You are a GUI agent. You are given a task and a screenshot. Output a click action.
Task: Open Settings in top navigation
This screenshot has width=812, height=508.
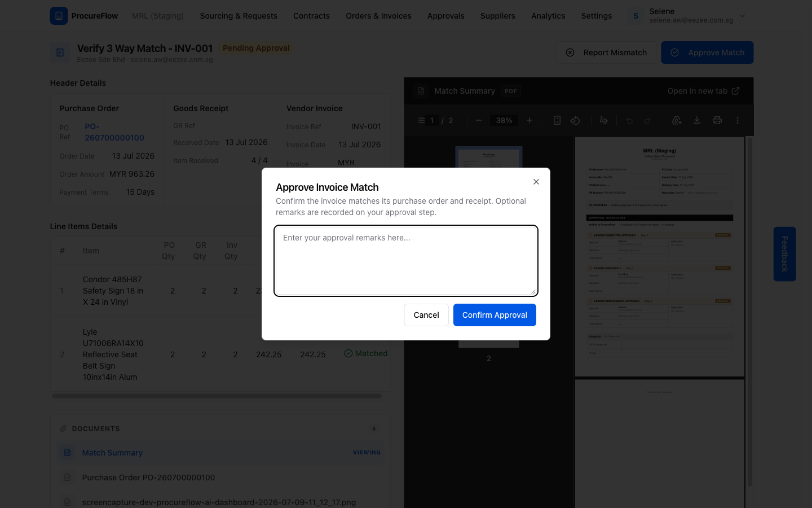596,16
